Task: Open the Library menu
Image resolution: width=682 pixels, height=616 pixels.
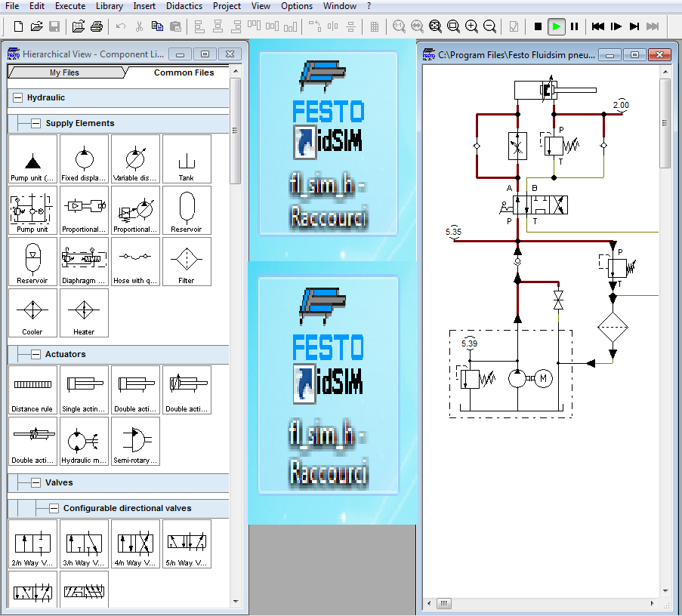Action: [x=110, y=6]
